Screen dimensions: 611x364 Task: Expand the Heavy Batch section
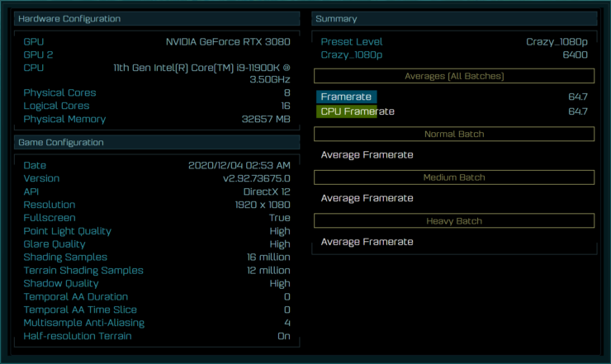(x=454, y=221)
